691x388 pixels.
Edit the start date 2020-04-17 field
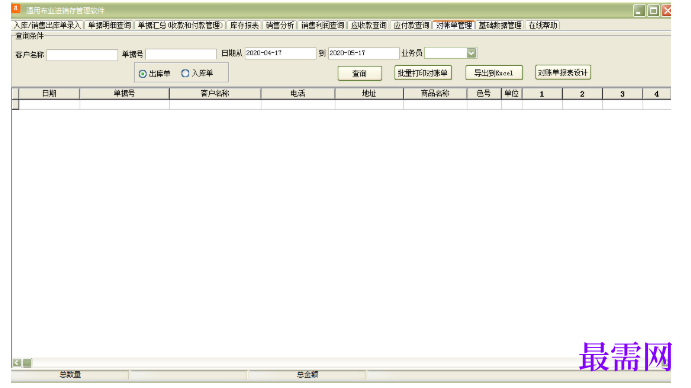[281, 53]
